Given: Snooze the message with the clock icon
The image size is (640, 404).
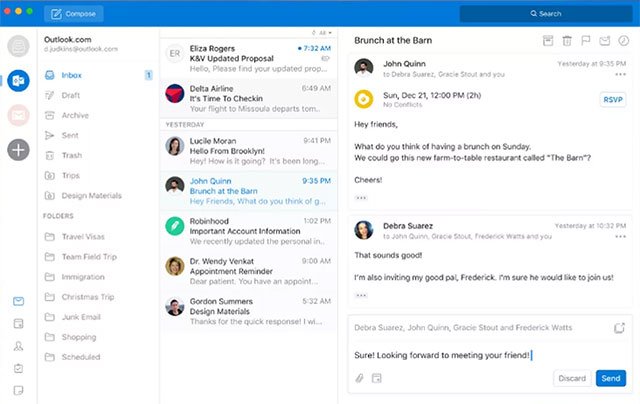Looking at the screenshot, I should point(623,40).
